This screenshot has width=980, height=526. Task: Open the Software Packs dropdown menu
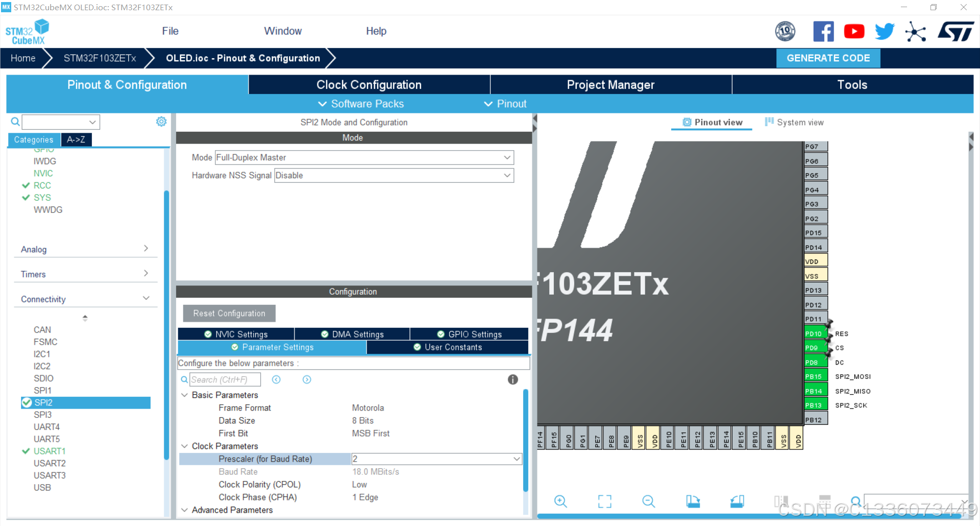tap(361, 104)
